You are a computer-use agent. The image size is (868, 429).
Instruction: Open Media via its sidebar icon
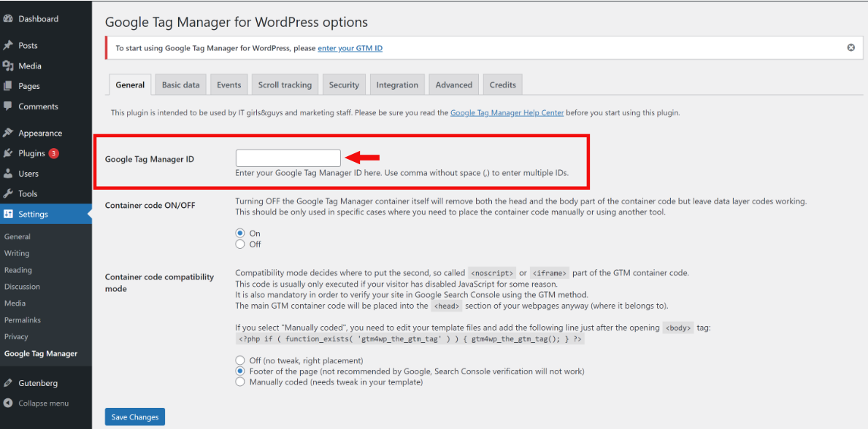pyautogui.click(x=8, y=66)
